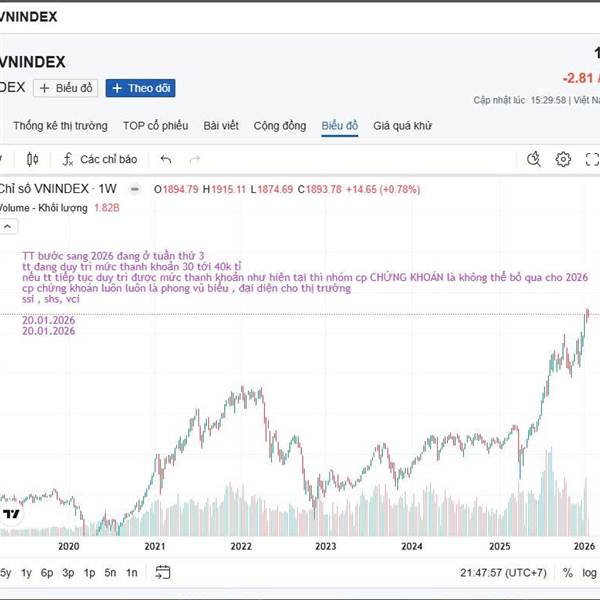Open the go-to-date calendar icon
Screen dimensions: 600x600
pos(163,572)
